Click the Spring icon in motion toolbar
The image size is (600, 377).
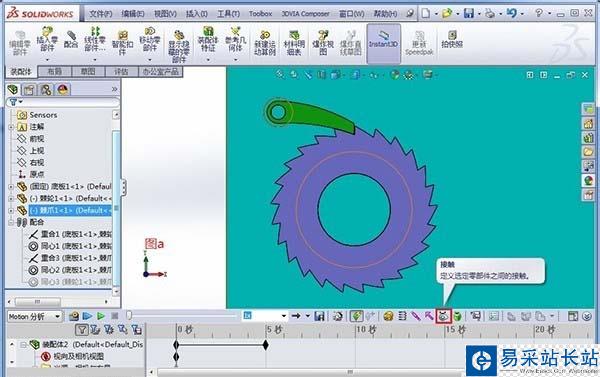pos(402,316)
